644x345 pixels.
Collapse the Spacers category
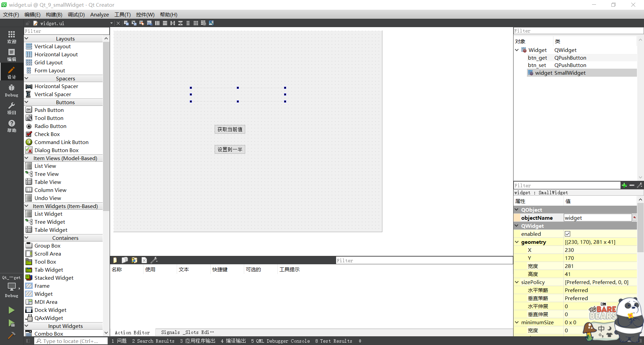[26, 78]
